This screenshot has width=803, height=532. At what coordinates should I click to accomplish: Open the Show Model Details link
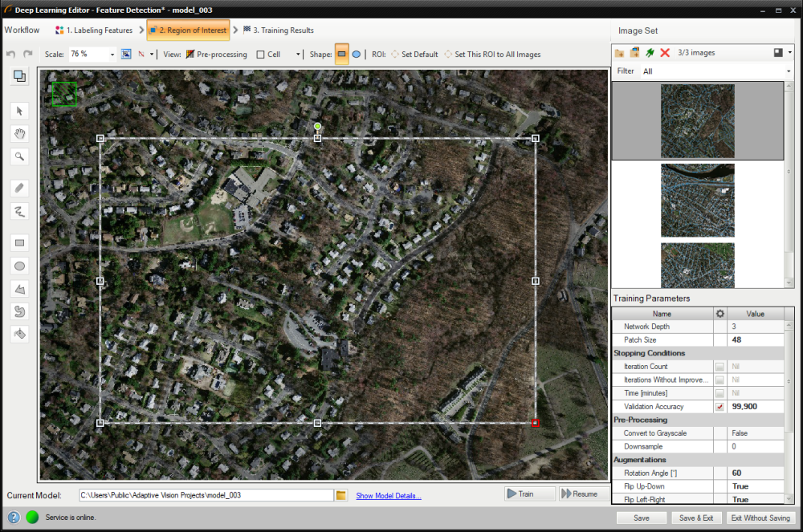389,496
